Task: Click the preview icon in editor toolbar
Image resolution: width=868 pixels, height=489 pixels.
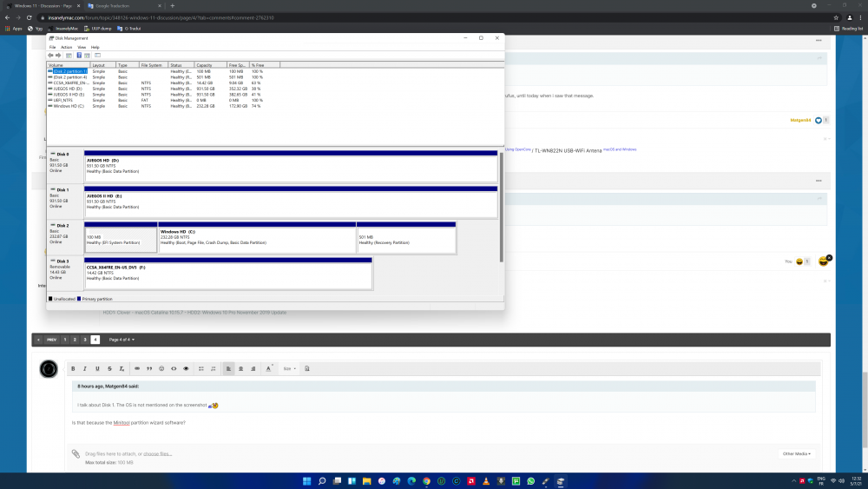Action: [307, 368]
